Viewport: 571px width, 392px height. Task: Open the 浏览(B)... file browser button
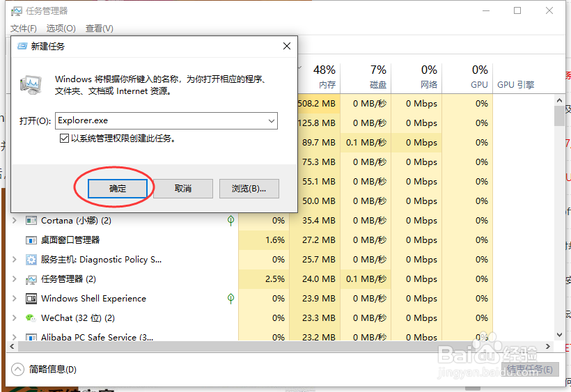(249, 189)
